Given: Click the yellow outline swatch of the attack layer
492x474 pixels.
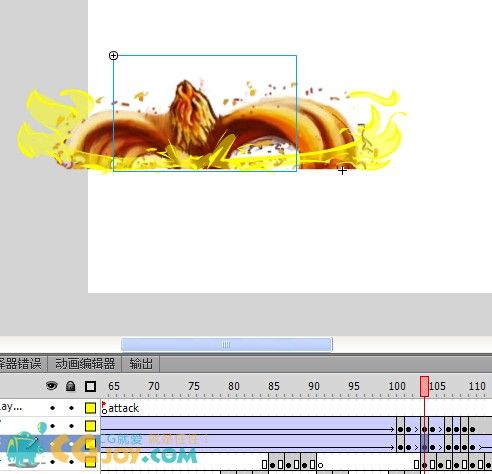Looking at the screenshot, I should [90, 408].
